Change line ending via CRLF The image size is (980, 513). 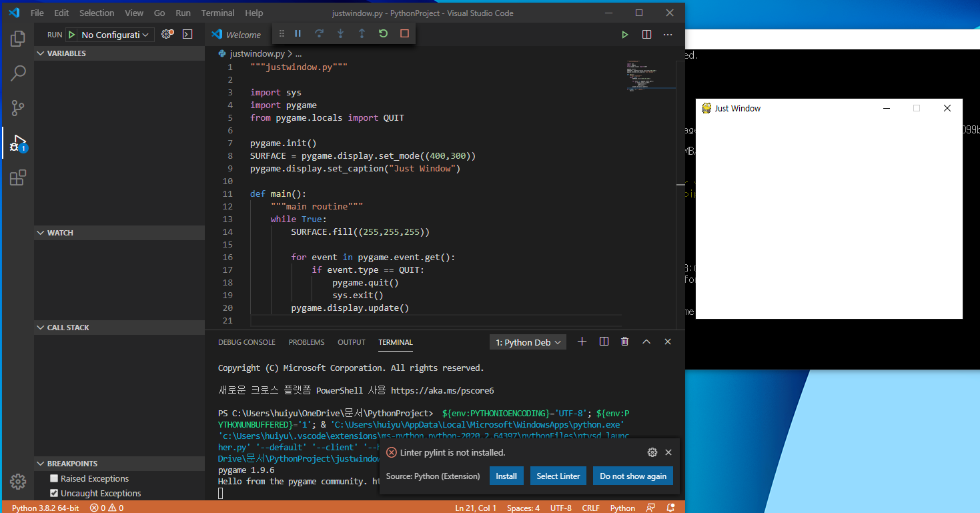click(590, 508)
